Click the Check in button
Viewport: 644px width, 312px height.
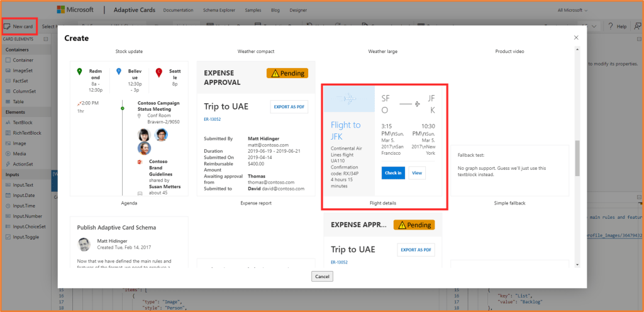393,173
